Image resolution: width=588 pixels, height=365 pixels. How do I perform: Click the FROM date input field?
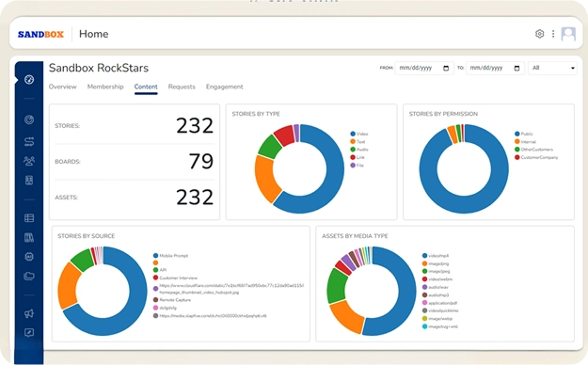[x=424, y=68]
